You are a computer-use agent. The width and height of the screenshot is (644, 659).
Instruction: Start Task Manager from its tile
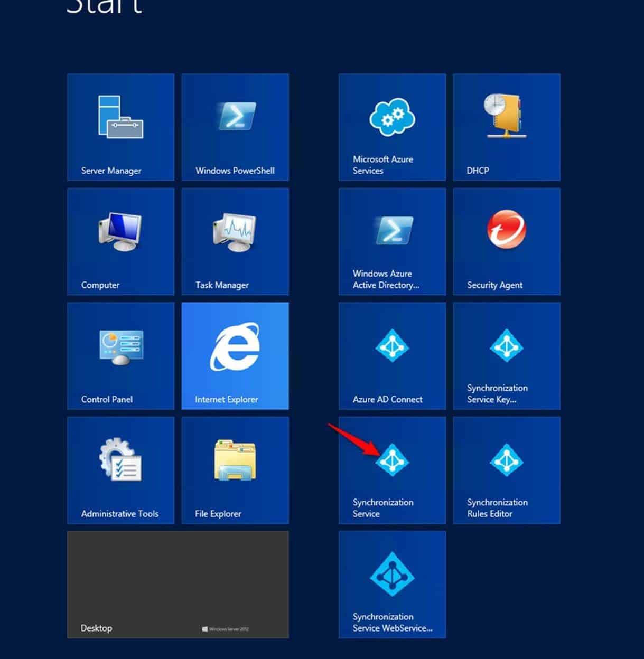tap(235, 241)
